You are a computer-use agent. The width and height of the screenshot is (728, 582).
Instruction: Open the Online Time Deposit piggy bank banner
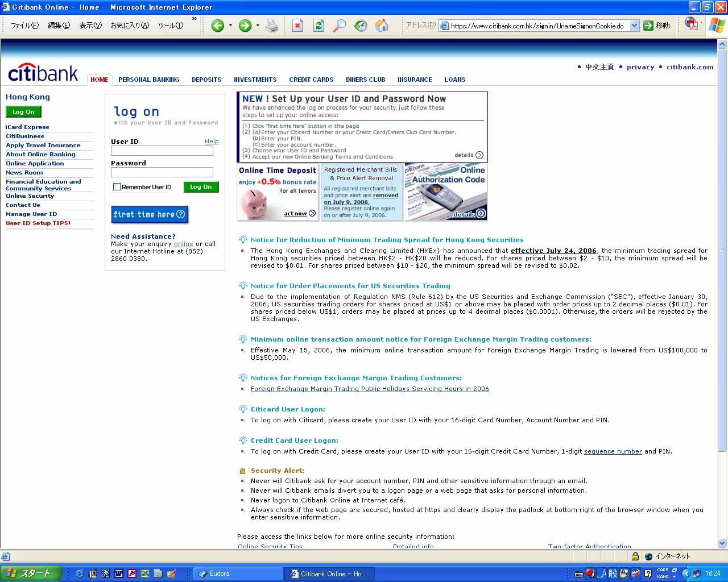[278, 192]
